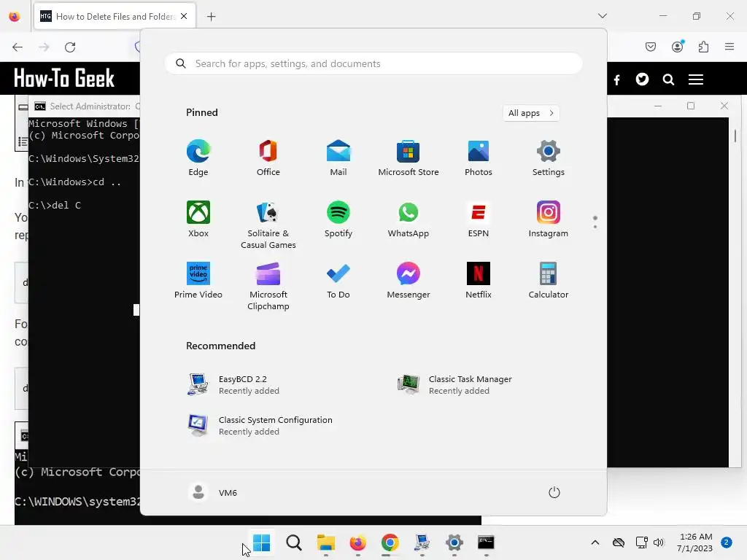Image resolution: width=747 pixels, height=560 pixels.
Task: Launch Spotify
Action: click(x=338, y=219)
